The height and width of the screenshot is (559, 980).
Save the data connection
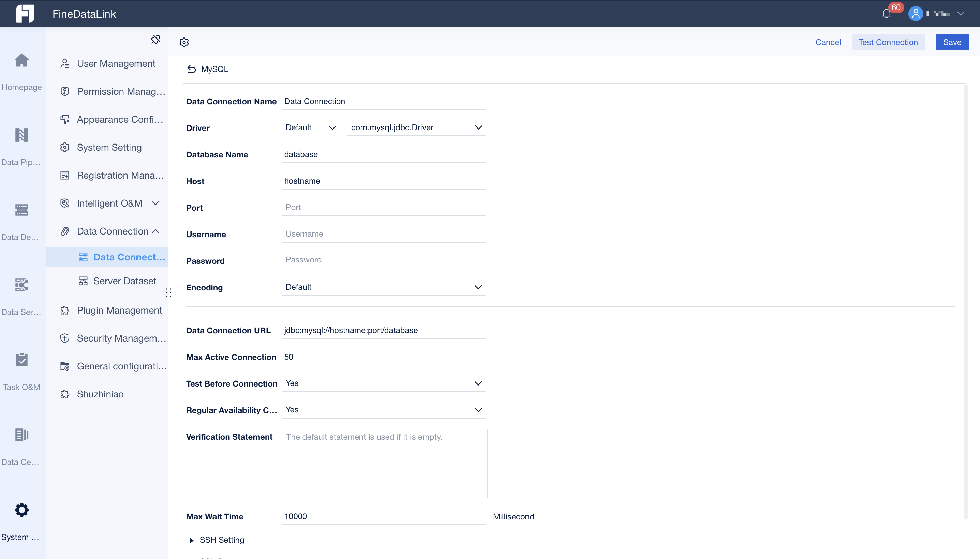[952, 42]
